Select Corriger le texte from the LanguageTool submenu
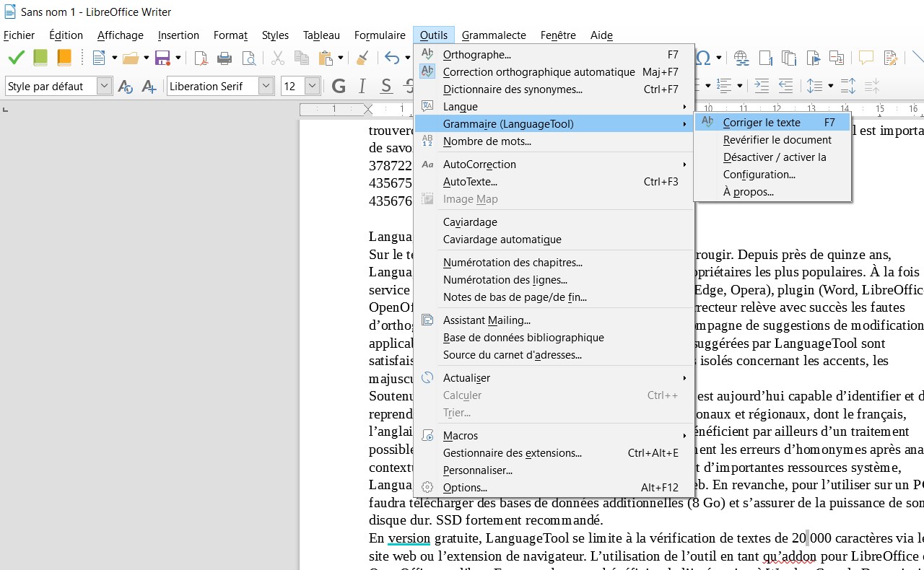This screenshot has width=924, height=570. tap(762, 122)
